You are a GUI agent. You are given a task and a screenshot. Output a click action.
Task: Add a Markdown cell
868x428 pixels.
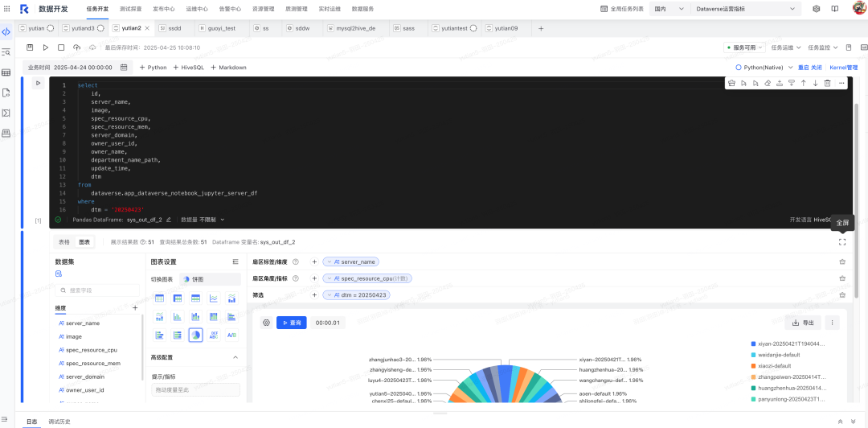(x=228, y=67)
